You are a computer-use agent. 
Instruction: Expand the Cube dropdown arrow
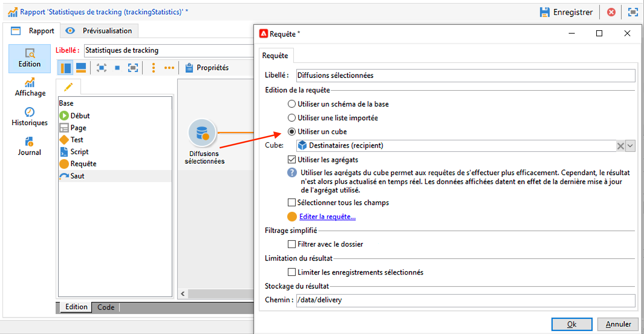(630, 146)
